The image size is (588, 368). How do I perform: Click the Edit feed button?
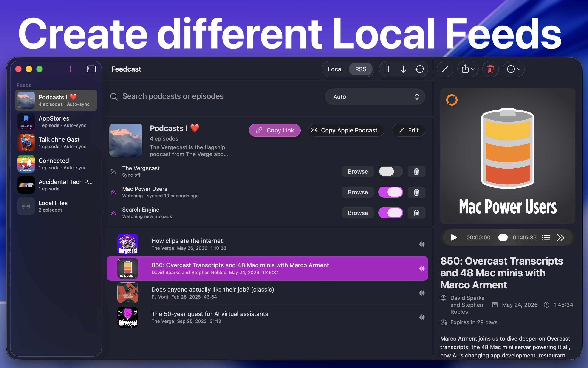408,130
